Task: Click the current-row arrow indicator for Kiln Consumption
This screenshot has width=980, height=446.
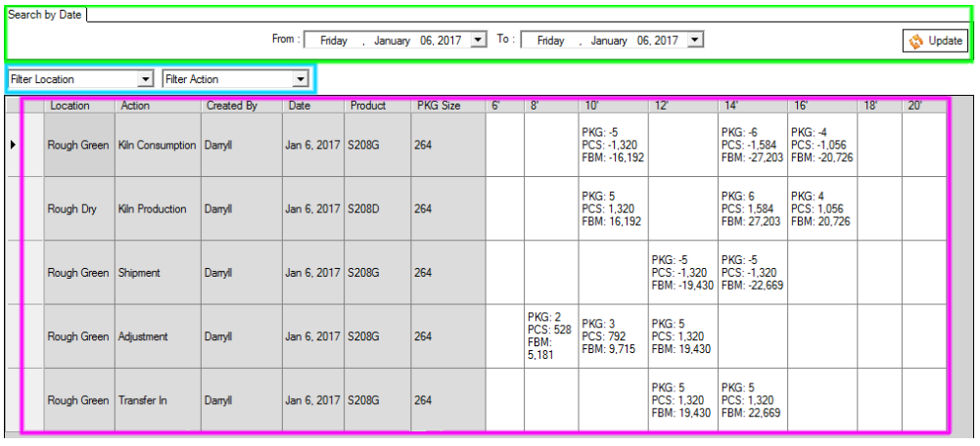Action: click(x=13, y=145)
